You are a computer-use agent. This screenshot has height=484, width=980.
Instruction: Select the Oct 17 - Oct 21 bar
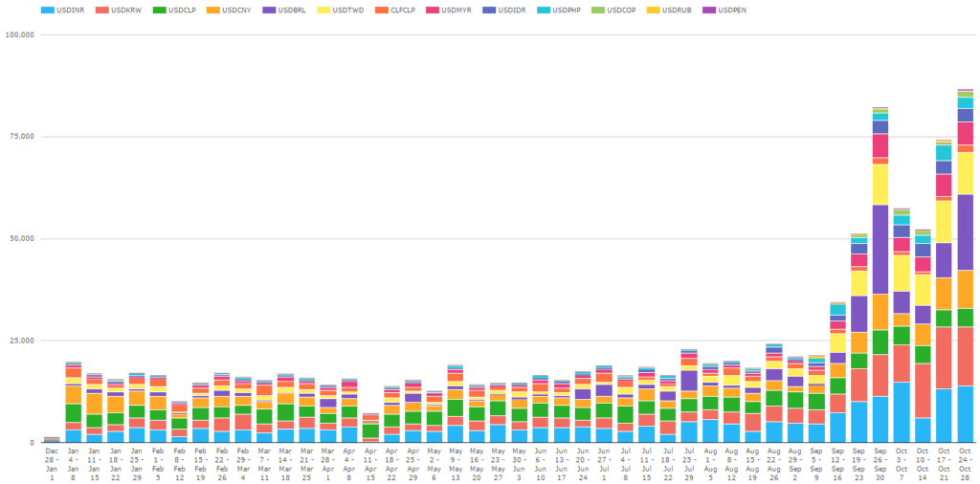click(944, 291)
